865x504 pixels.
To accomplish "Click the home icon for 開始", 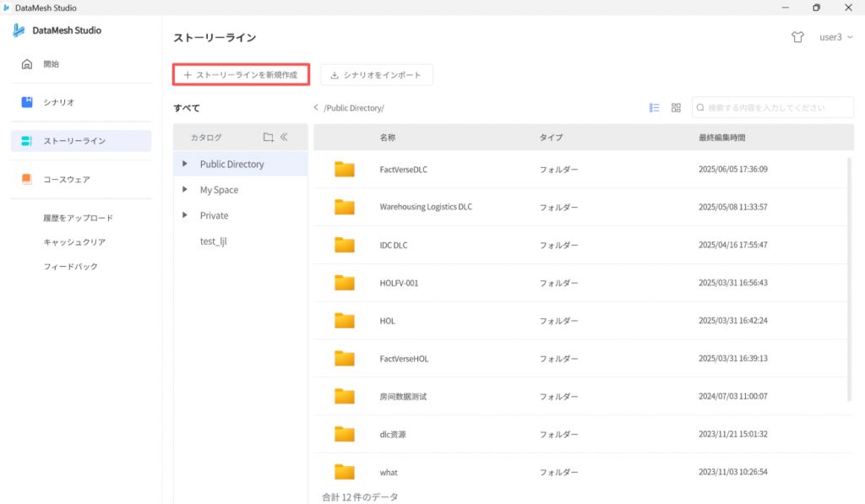I will [x=27, y=64].
